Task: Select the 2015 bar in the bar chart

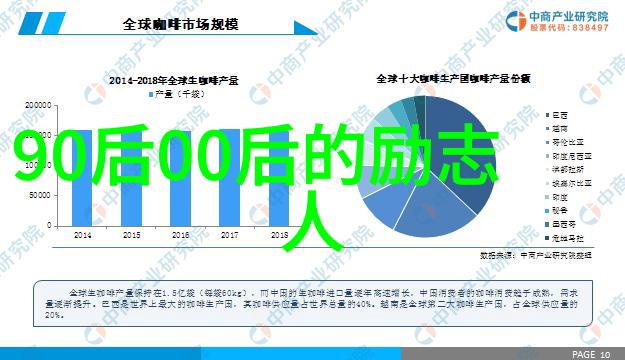Action: (132, 178)
